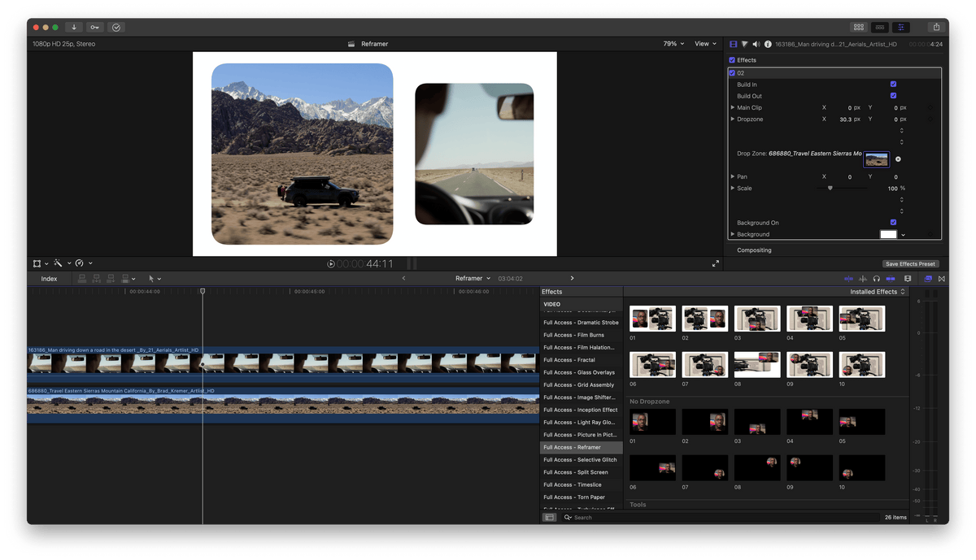976x560 pixels.
Task: Click the Connect clip edit icon
Action: coord(82,279)
